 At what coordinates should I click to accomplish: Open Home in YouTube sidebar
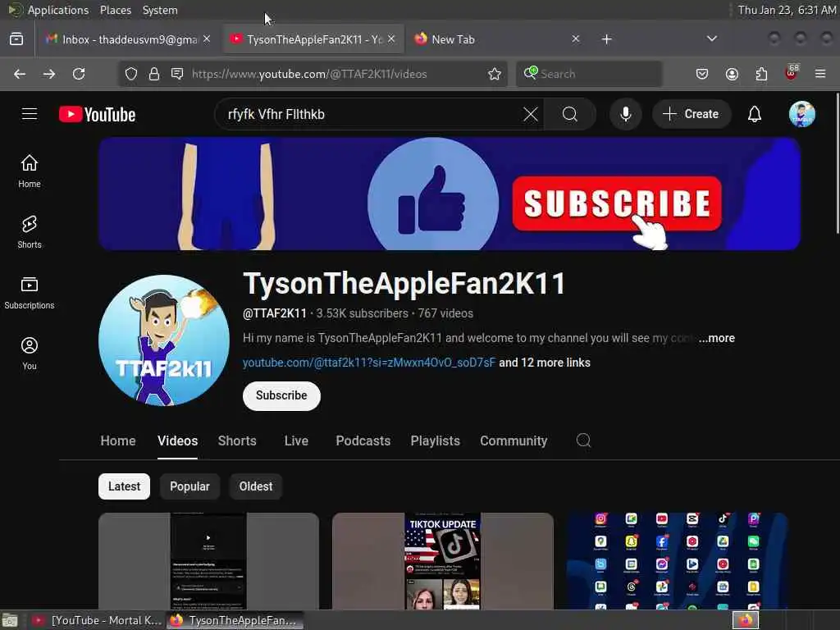(x=30, y=171)
